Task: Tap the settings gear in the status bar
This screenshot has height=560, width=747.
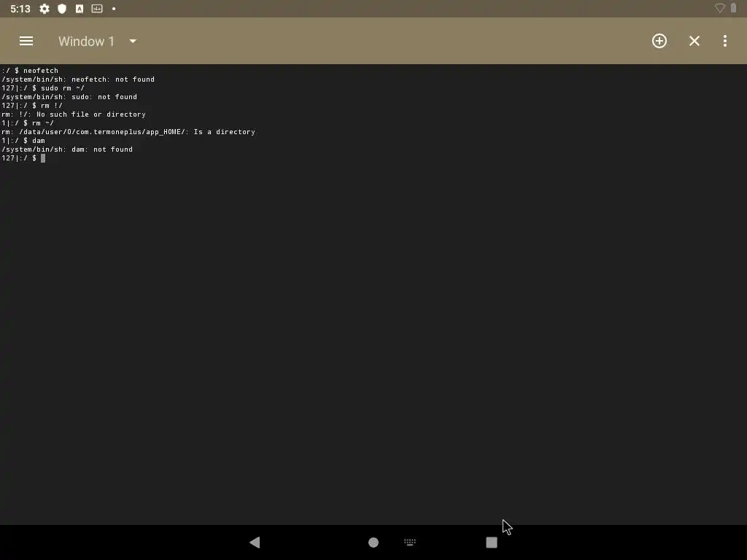Action: point(44,9)
